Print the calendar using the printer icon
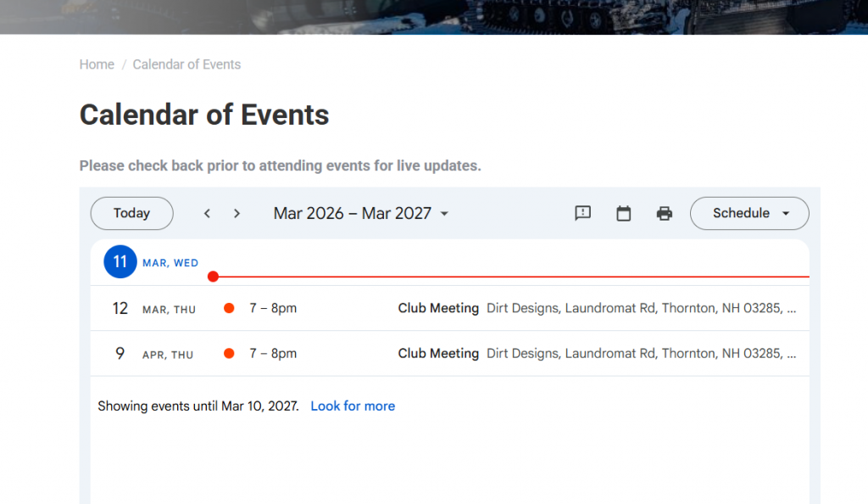The width and height of the screenshot is (868, 504). point(665,213)
